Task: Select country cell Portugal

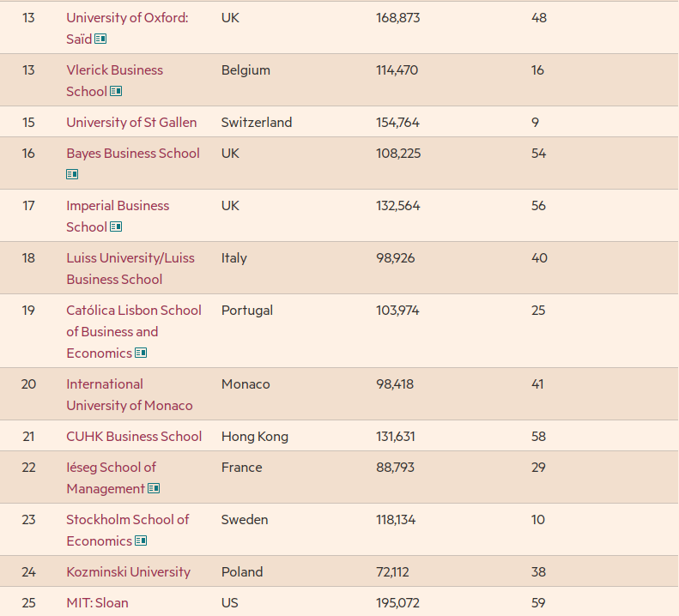Action: pos(247,311)
